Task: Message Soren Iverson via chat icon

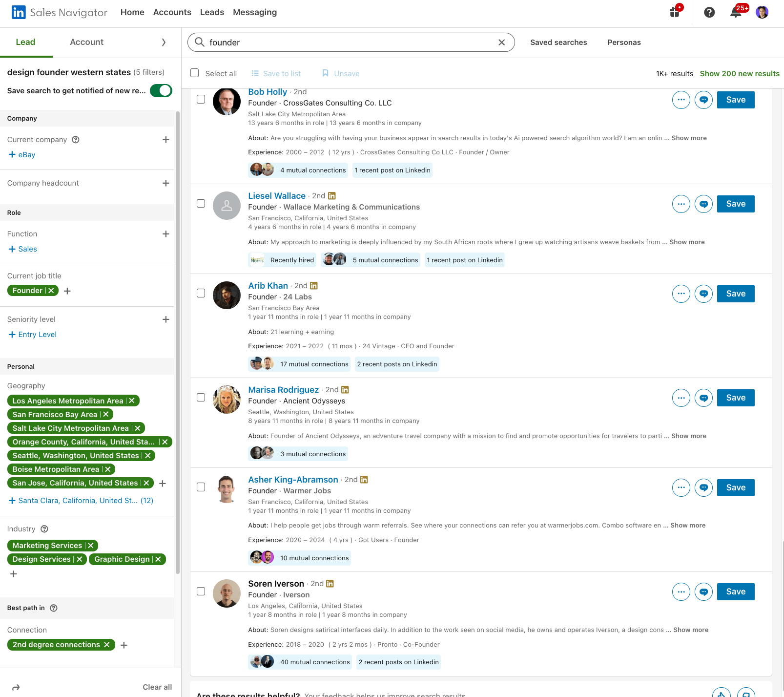Action: click(703, 591)
